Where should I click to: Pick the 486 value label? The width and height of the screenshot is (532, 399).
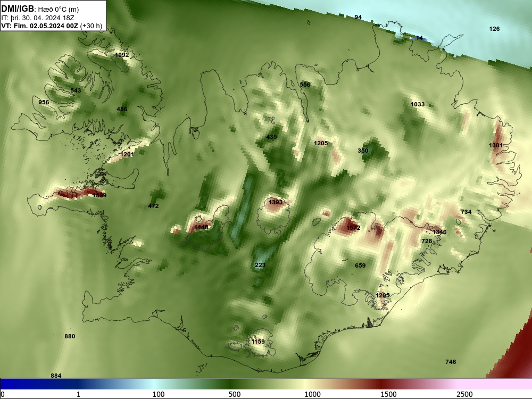(x=122, y=109)
